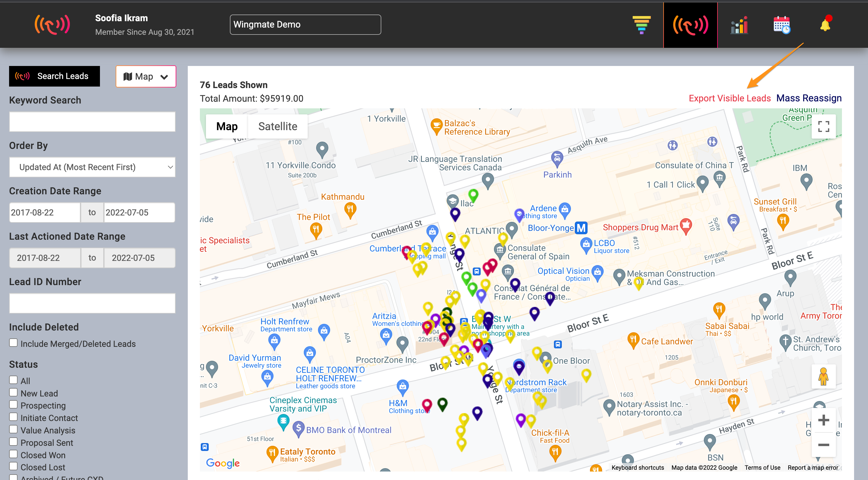Viewport: 868px width, 480px height.
Task: Click the LCBO shopping bag pin
Action: coord(586,246)
